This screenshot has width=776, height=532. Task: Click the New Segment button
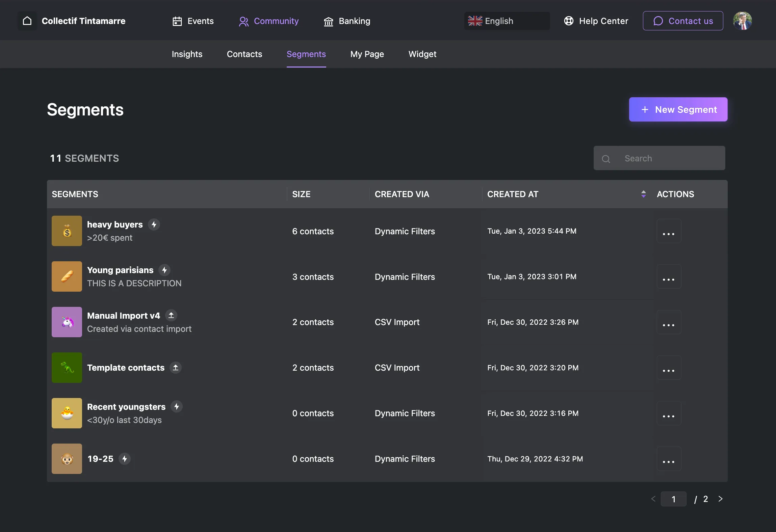click(678, 109)
